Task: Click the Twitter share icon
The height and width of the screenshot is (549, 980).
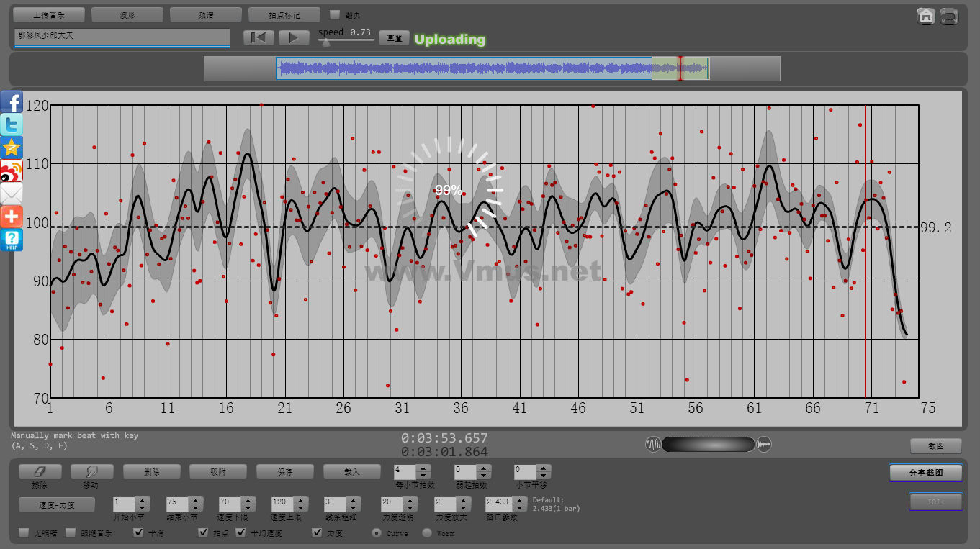Action: [x=12, y=125]
